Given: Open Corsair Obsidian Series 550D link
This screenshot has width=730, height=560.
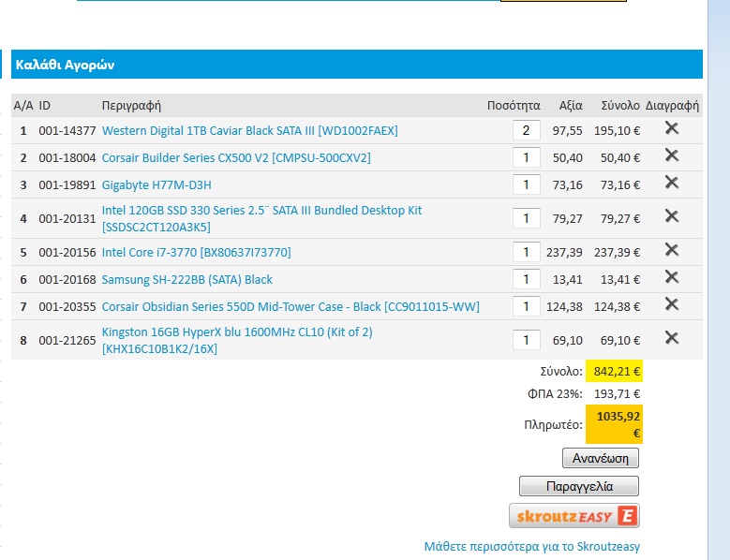Looking at the screenshot, I should [291, 306].
